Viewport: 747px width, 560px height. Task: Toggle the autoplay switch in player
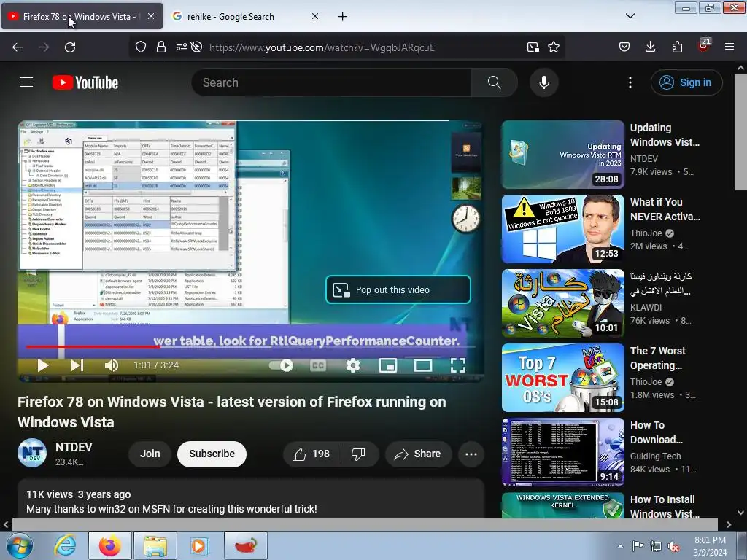tap(281, 365)
